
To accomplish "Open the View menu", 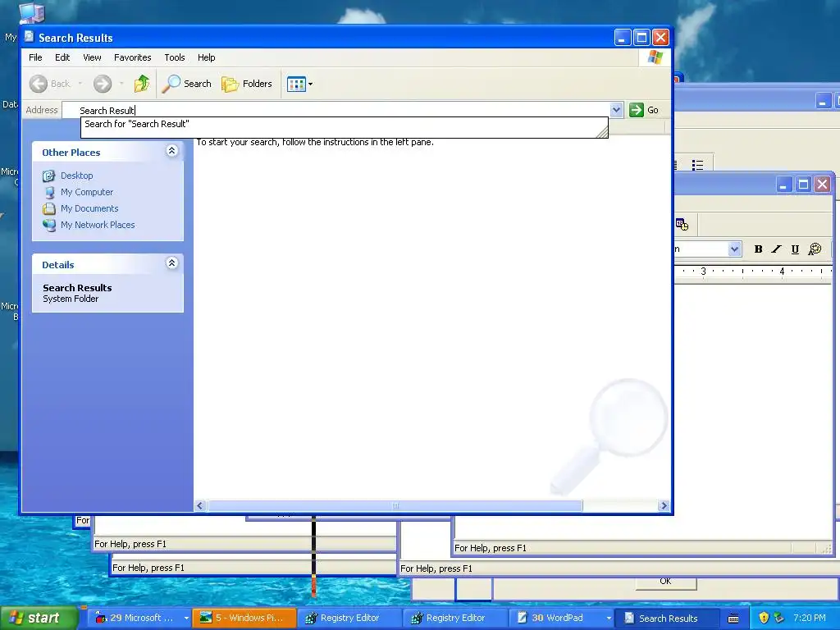I will point(92,57).
